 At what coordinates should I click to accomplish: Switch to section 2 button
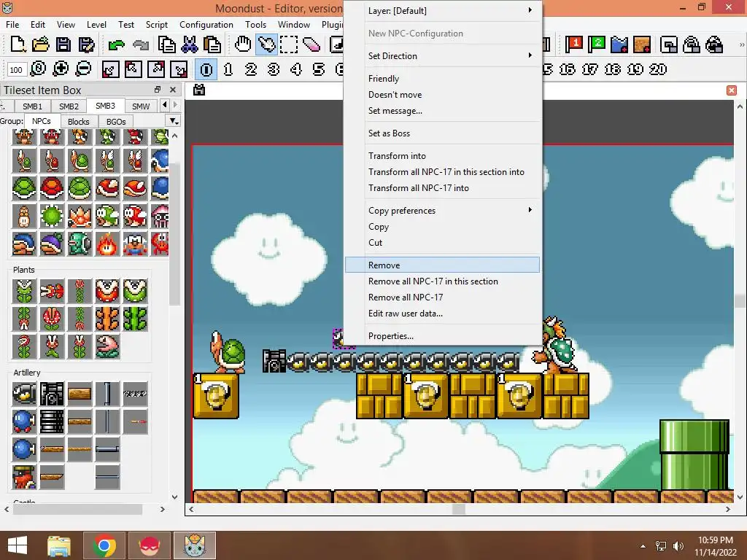point(251,69)
